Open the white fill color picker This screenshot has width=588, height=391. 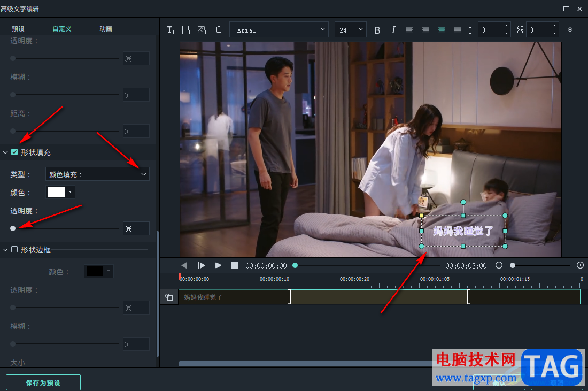60,192
